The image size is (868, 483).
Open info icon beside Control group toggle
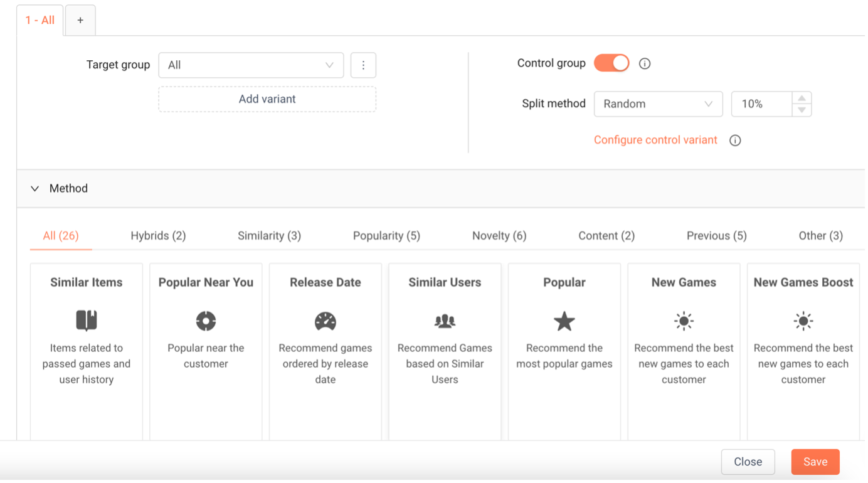tap(645, 63)
